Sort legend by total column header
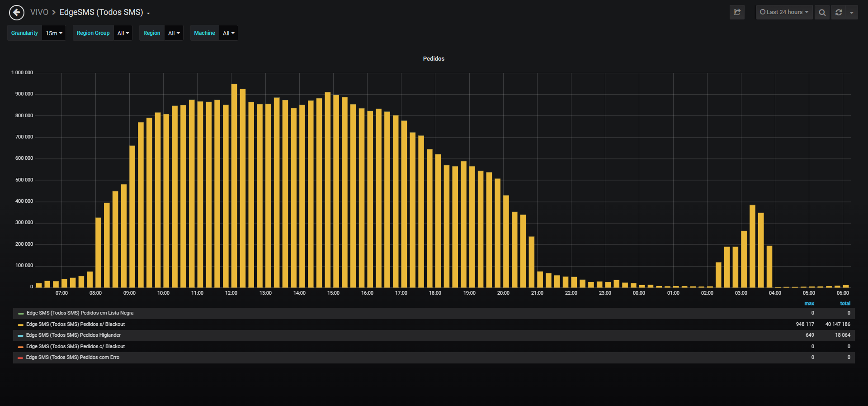This screenshot has height=406, width=868. (845, 304)
